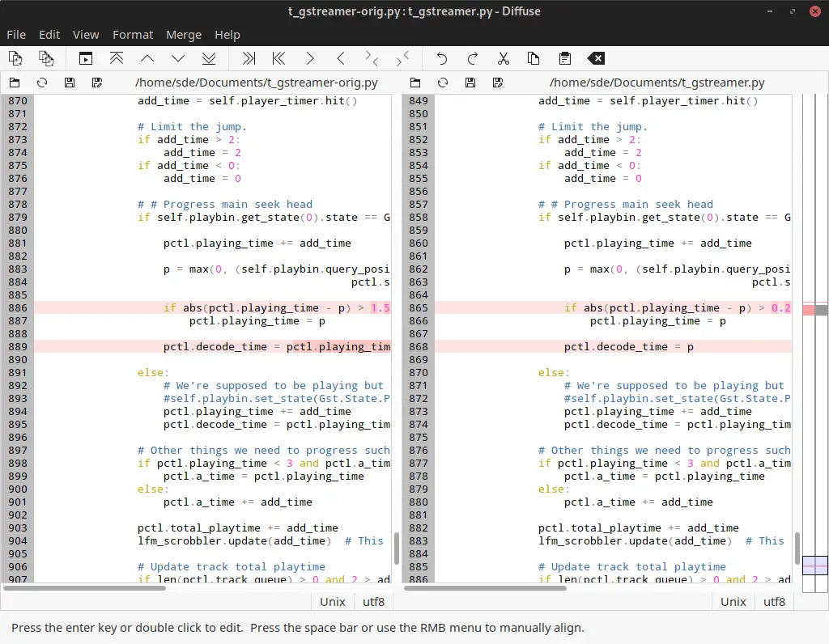Click 'pctl.total_playtime += add_time' on left line 903
The width and height of the screenshot is (829, 644).
(x=238, y=527)
